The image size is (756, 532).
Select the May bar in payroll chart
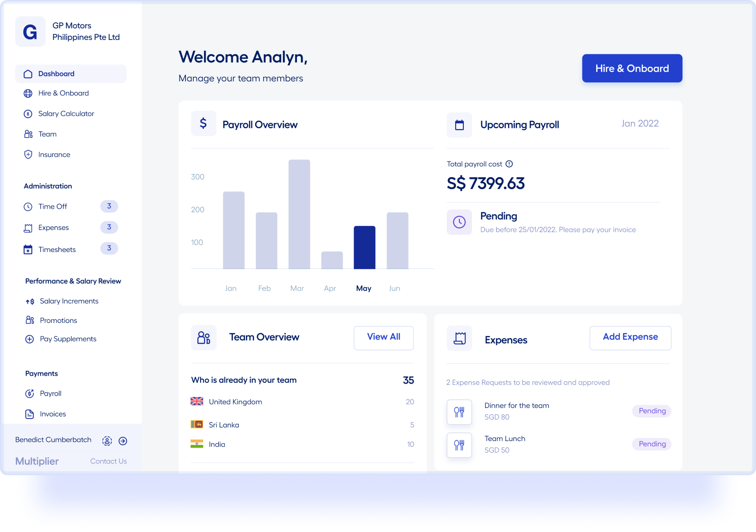pyautogui.click(x=365, y=247)
